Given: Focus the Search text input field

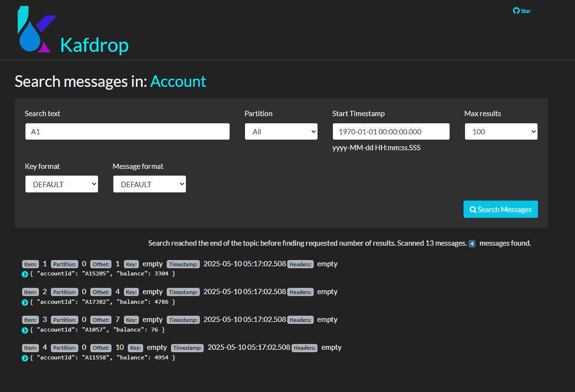Looking at the screenshot, I should pyautogui.click(x=127, y=131).
